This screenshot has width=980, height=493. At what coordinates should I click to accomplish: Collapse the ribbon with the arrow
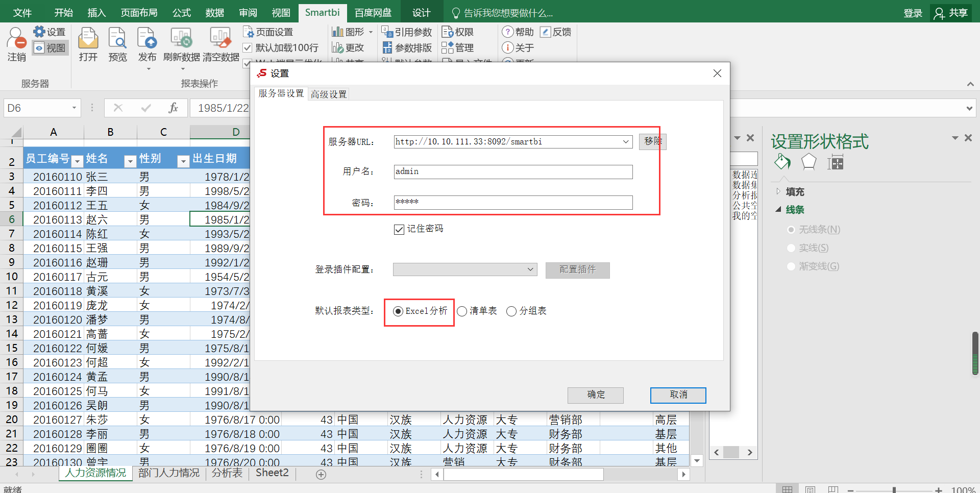(970, 84)
